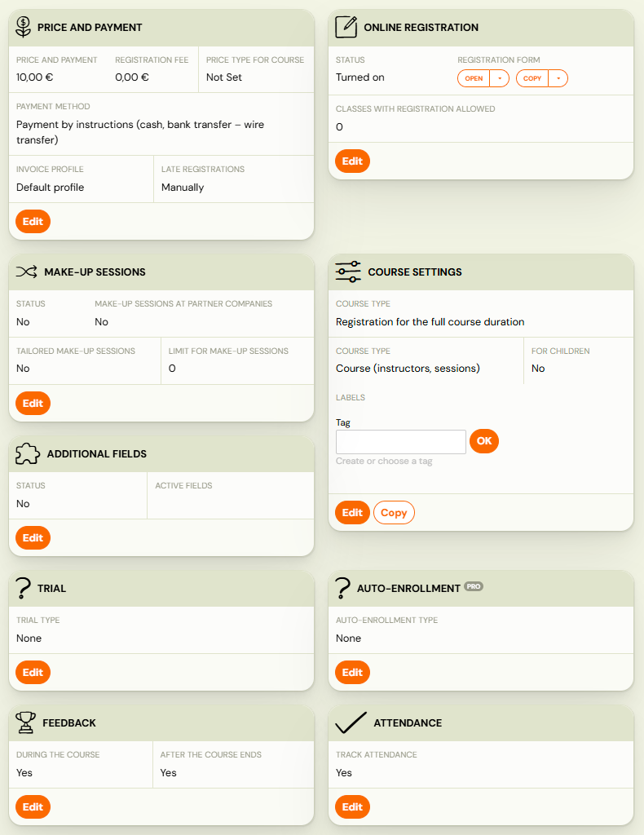Click the Attendance checkmark icon

351,722
